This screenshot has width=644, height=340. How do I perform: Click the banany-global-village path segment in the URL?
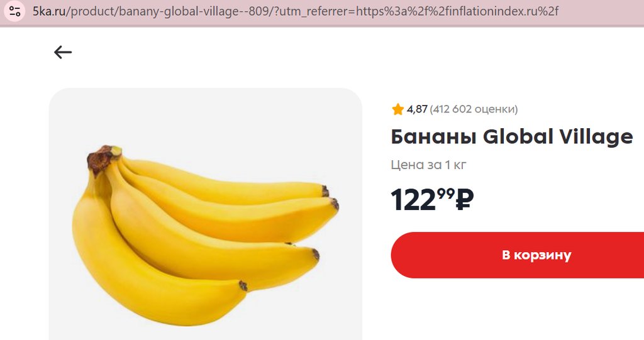pyautogui.click(x=179, y=11)
